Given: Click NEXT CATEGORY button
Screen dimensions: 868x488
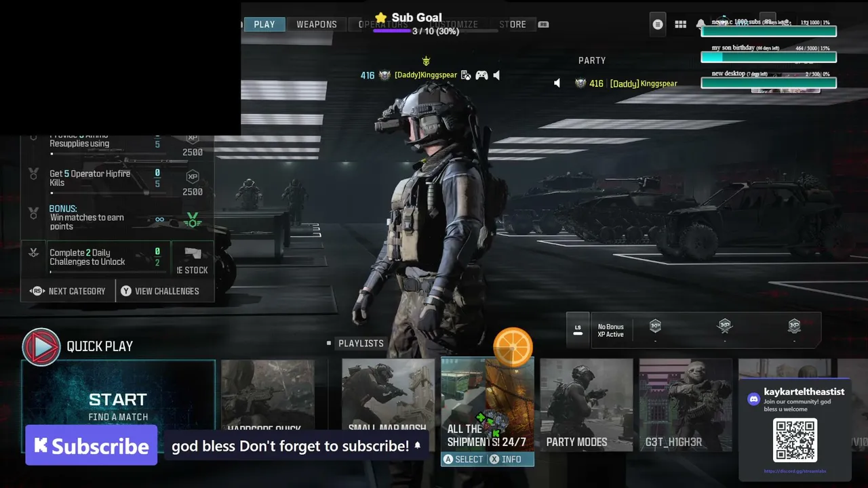Looking at the screenshot, I should (x=68, y=291).
